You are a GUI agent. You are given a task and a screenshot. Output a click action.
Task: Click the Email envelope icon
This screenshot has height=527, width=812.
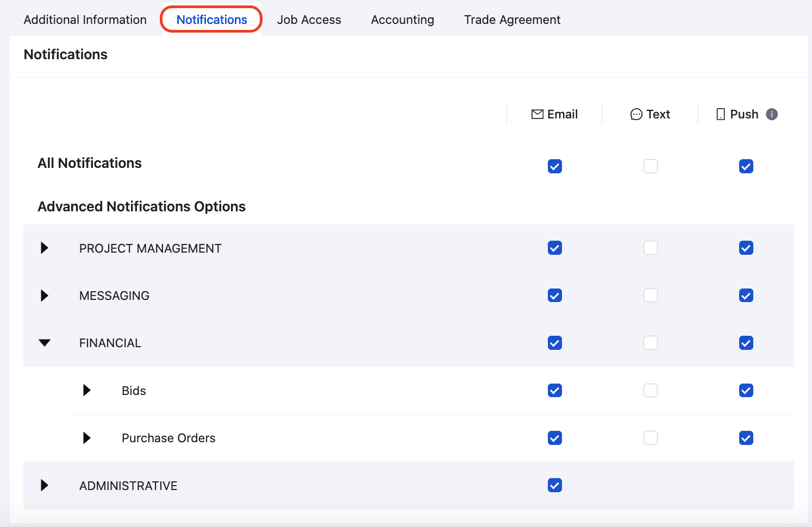[538, 114]
